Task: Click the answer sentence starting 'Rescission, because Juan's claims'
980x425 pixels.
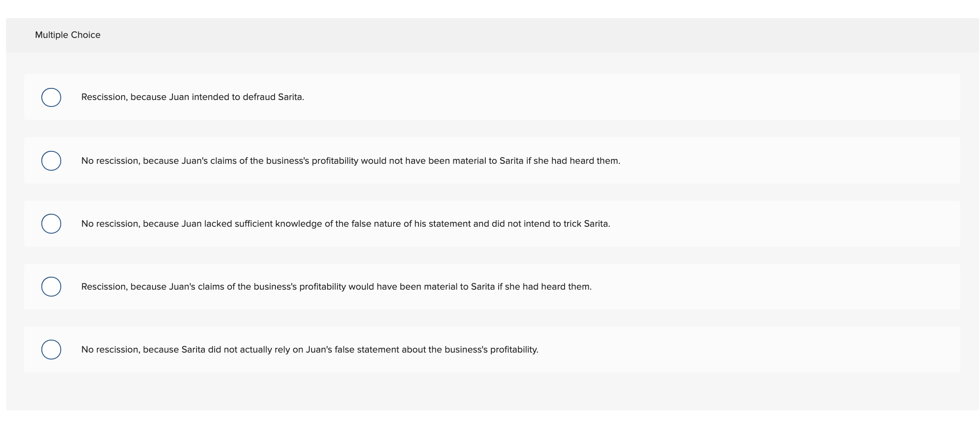Action: tap(336, 287)
